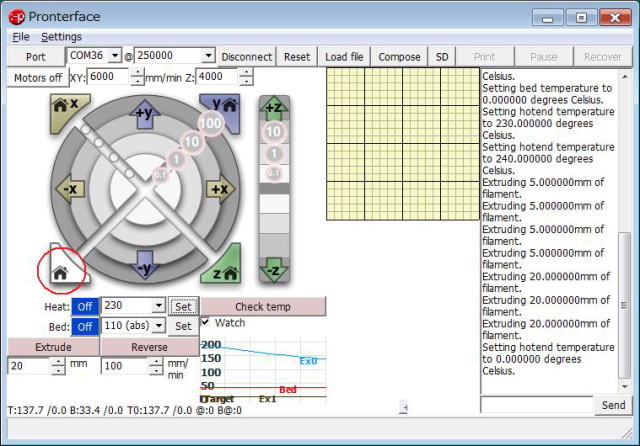640x446 pixels.
Task: Click the SD button
Action: [442, 57]
